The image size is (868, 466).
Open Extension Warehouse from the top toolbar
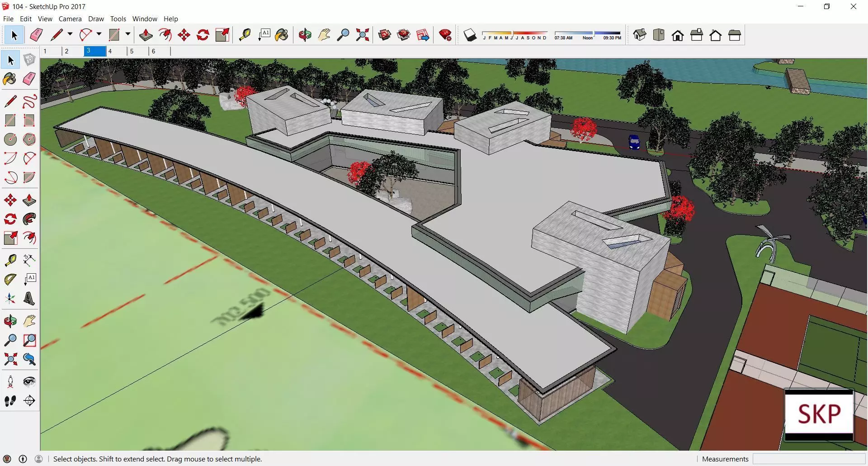pyautogui.click(x=404, y=35)
